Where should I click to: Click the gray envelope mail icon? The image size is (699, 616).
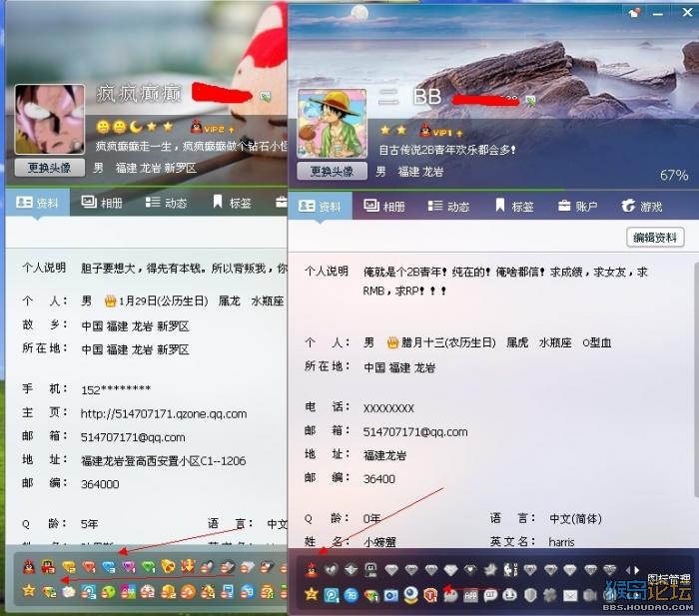coord(570,595)
